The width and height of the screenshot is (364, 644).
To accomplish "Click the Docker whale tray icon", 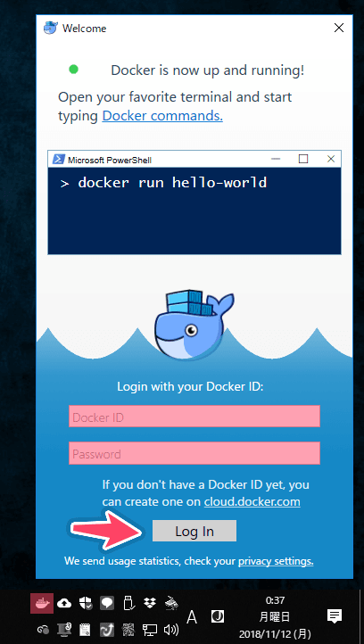I will [42, 603].
